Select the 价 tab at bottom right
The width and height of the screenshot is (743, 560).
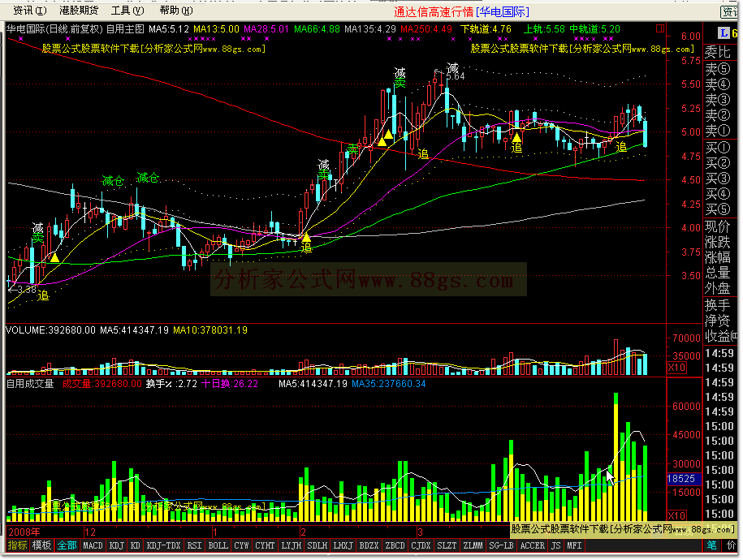(x=731, y=545)
